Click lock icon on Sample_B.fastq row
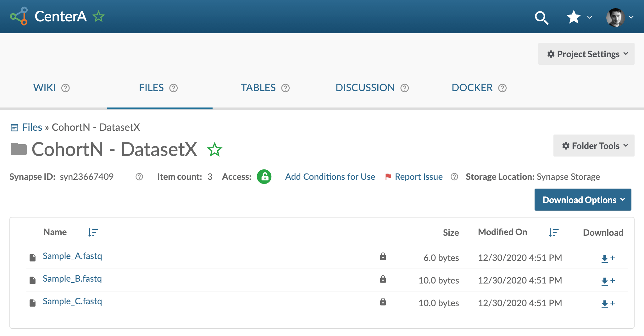644x336 pixels. point(383,279)
